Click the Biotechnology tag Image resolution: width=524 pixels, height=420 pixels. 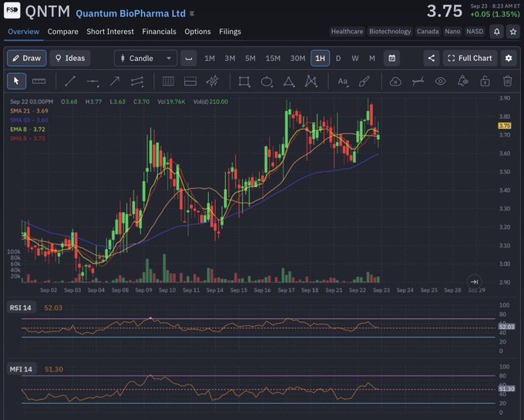390,32
